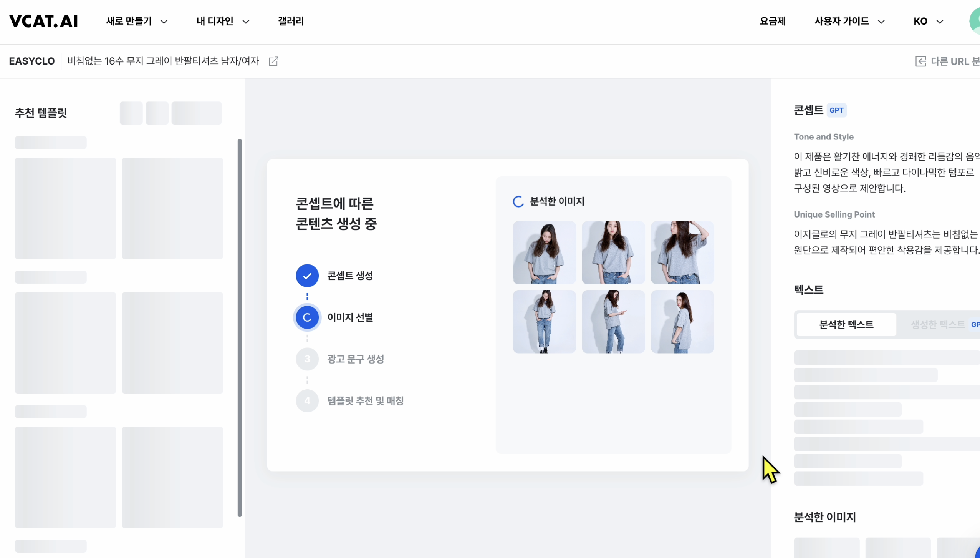Viewport: 980px width, 558px height.
Task: Open the 요금제 pricing page
Action: pos(773,21)
